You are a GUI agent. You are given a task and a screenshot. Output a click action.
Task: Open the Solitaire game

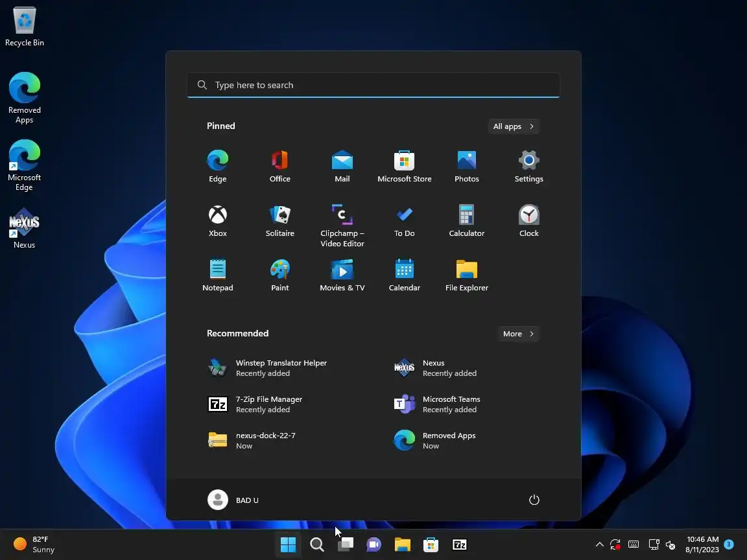tap(279, 220)
